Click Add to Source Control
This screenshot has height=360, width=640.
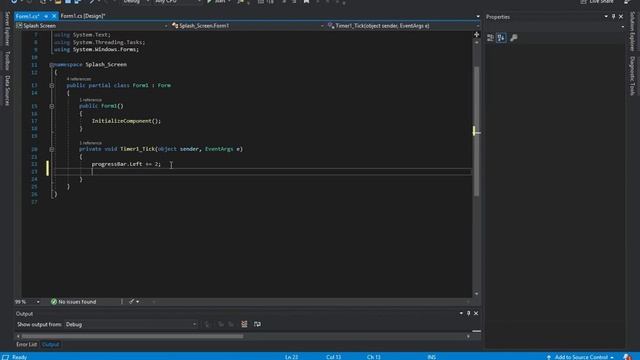click(580, 357)
